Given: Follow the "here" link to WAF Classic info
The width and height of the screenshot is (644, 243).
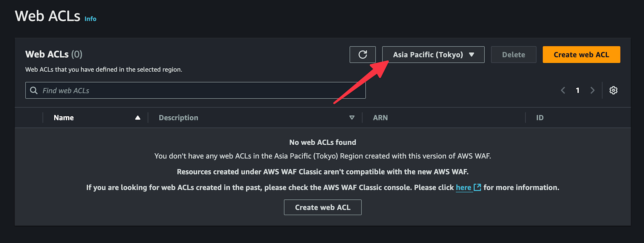Looking at the screenshot, I should (463, 187).
